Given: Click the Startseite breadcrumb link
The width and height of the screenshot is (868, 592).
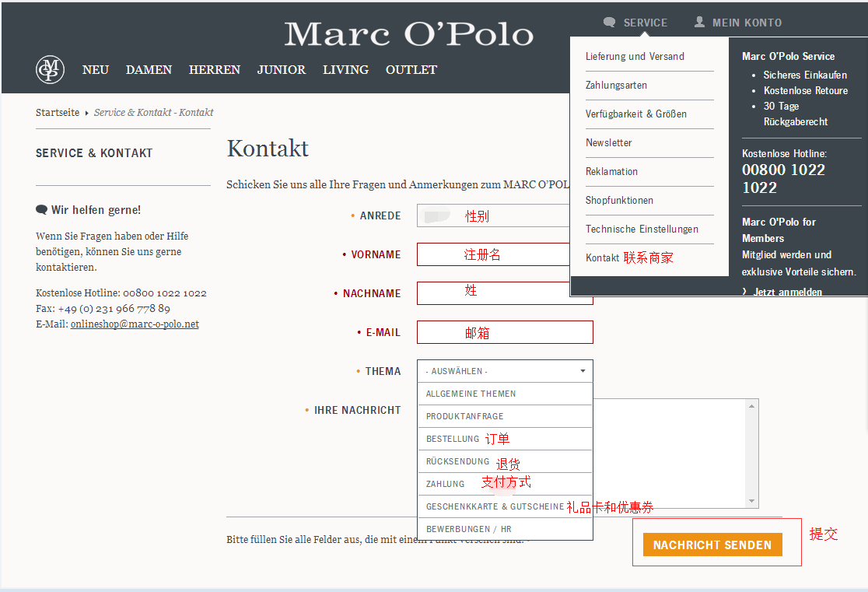Looking at the screenshot, I should click(x=58, y=113).
